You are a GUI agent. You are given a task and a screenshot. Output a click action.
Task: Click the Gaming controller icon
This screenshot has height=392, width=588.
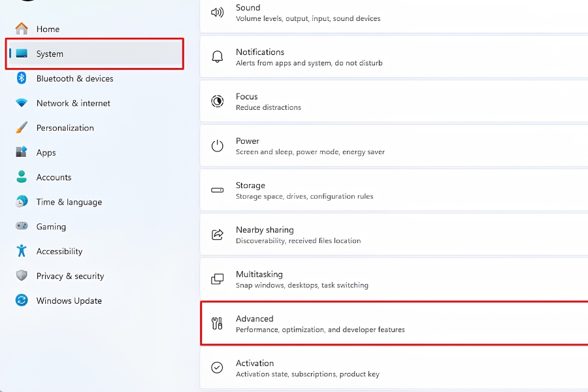click(22, 226)
